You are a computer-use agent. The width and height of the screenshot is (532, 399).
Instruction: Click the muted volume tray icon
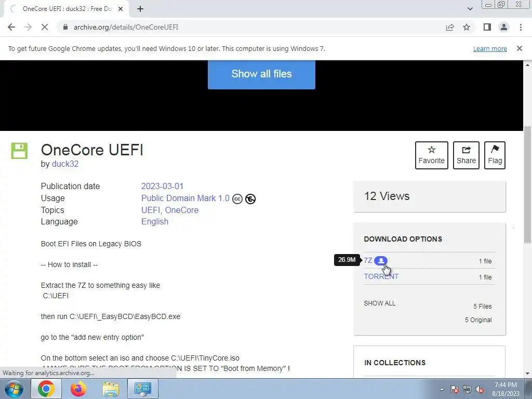point(480,389)
